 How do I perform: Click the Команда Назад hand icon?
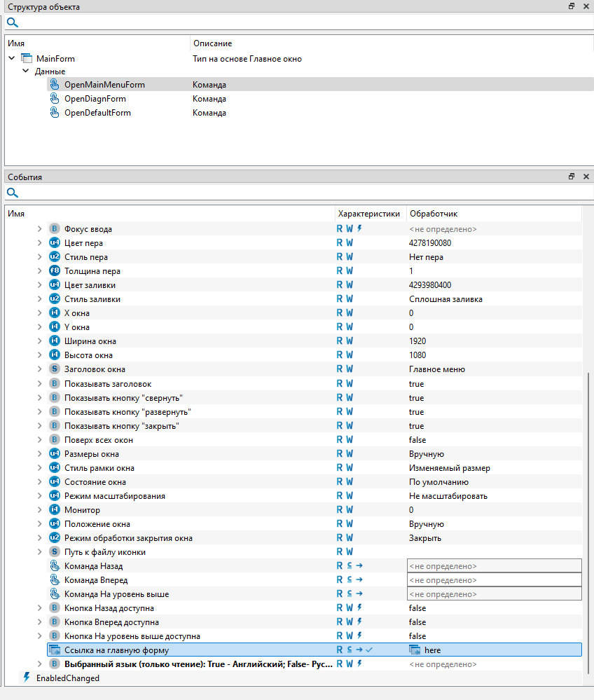[55, 566]
